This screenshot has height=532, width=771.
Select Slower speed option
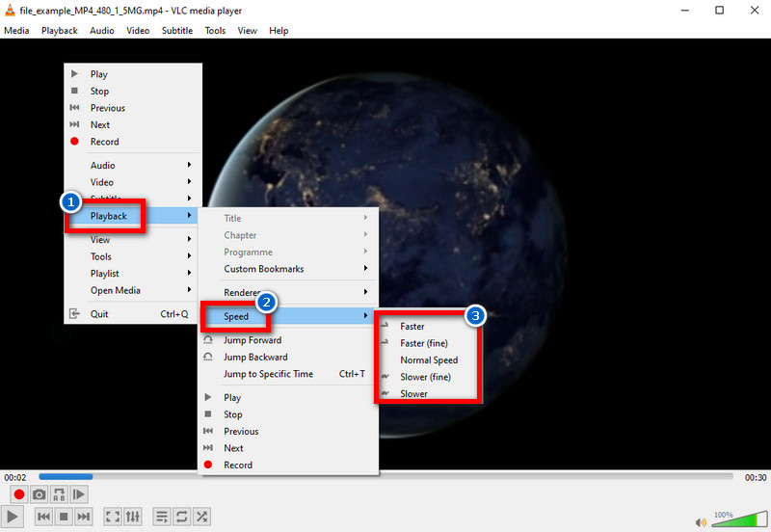tap(428, 394)
